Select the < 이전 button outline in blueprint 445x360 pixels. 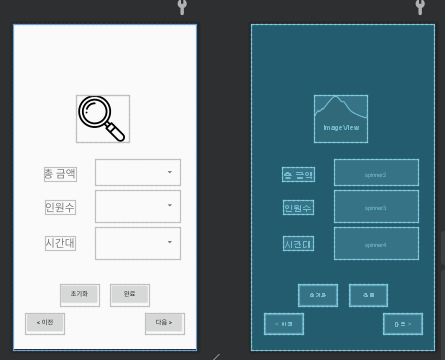tap(284, 324)
